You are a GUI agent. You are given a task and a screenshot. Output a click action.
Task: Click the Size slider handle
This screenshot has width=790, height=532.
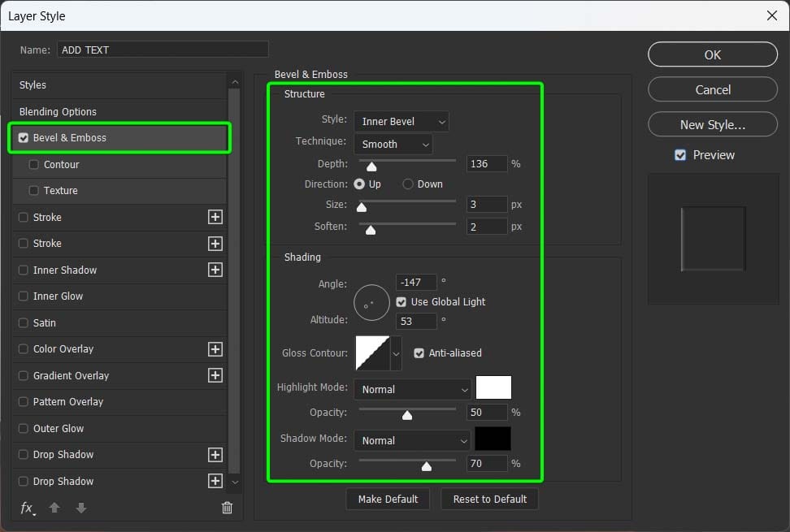coord(361,207)
